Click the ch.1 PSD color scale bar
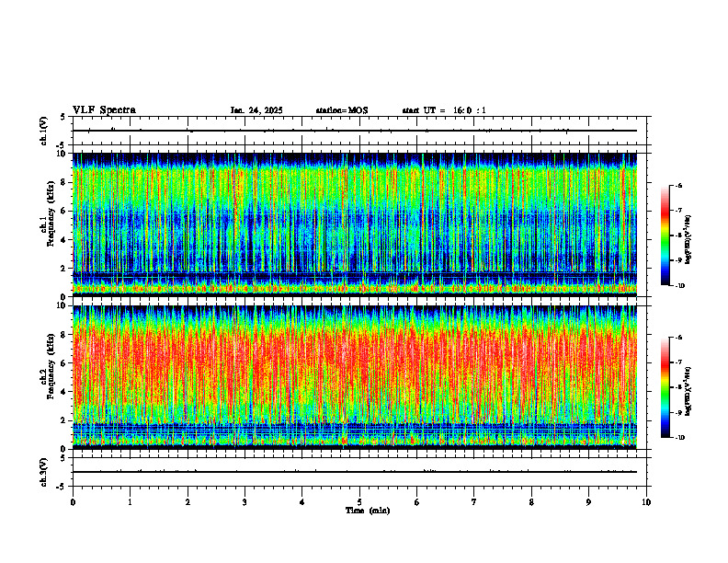Image resolution: width=728 pixels, height=563 pixels. pos(665,236)
